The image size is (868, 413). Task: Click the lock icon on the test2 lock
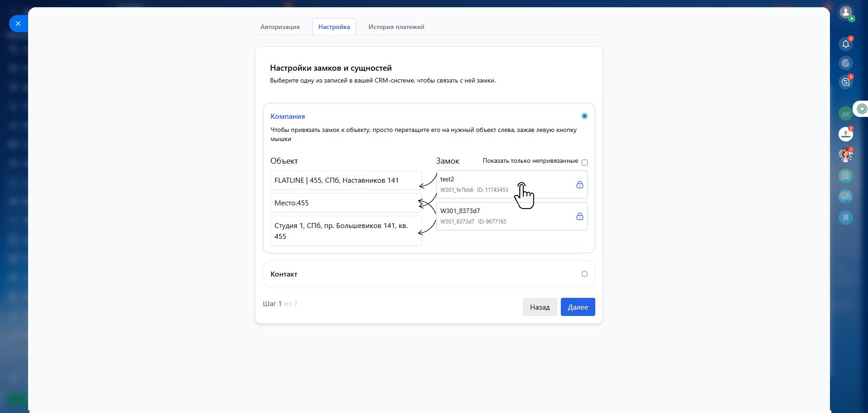(579, 185)
